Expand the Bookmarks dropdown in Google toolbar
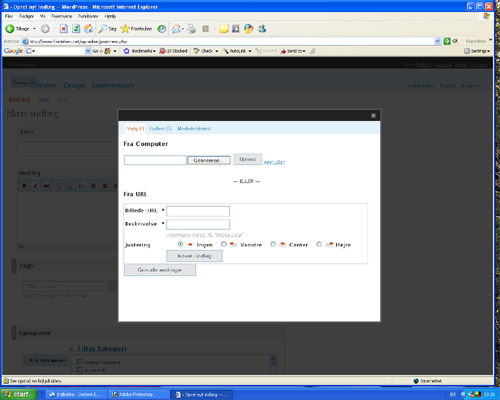 point(154,51)
